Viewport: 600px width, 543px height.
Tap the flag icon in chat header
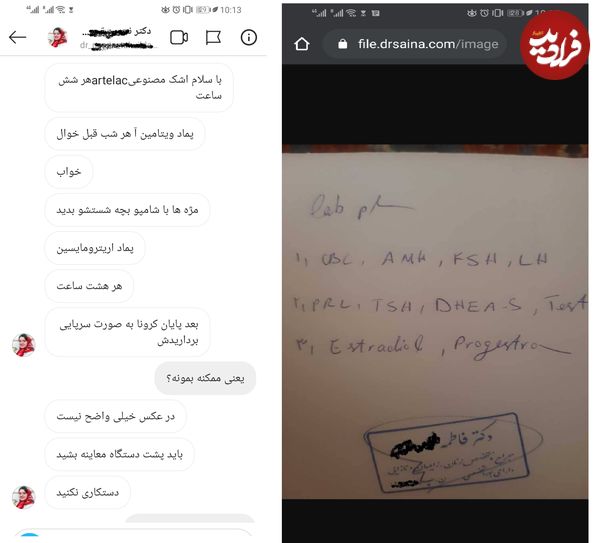pyautogui.click(x=213, y=38)
